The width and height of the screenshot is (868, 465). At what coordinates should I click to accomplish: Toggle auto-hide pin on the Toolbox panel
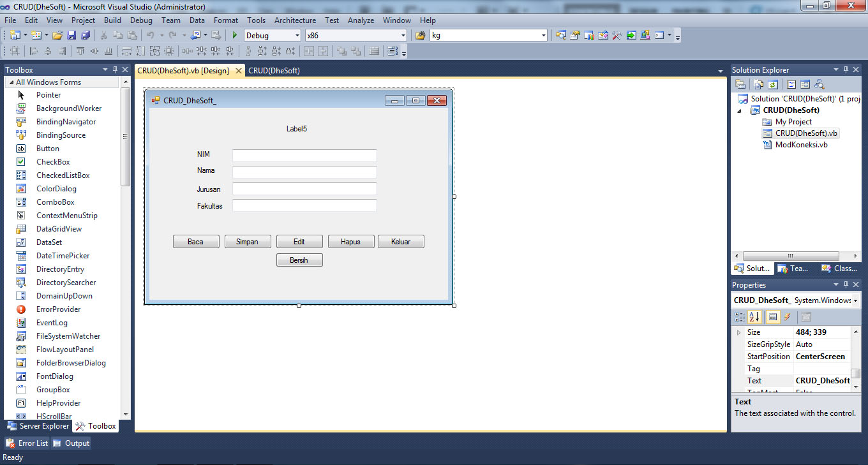coord(114,70)
